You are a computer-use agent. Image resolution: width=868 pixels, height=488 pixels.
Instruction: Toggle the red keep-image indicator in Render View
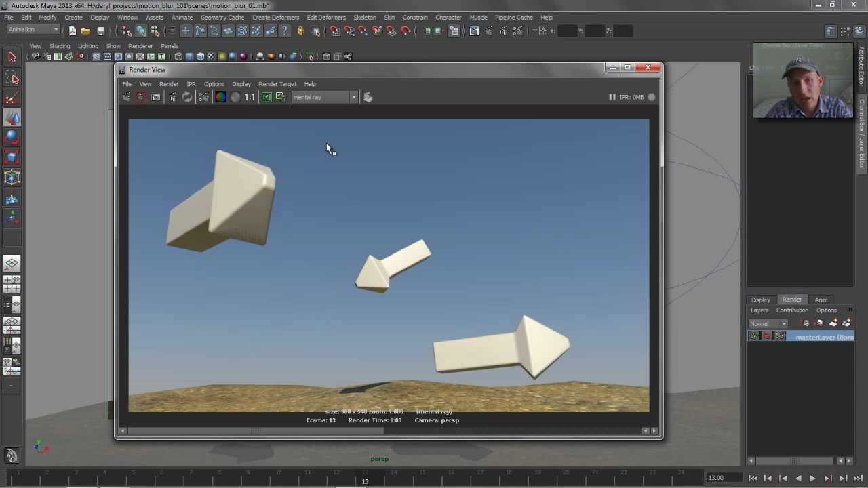click(140, 97)
